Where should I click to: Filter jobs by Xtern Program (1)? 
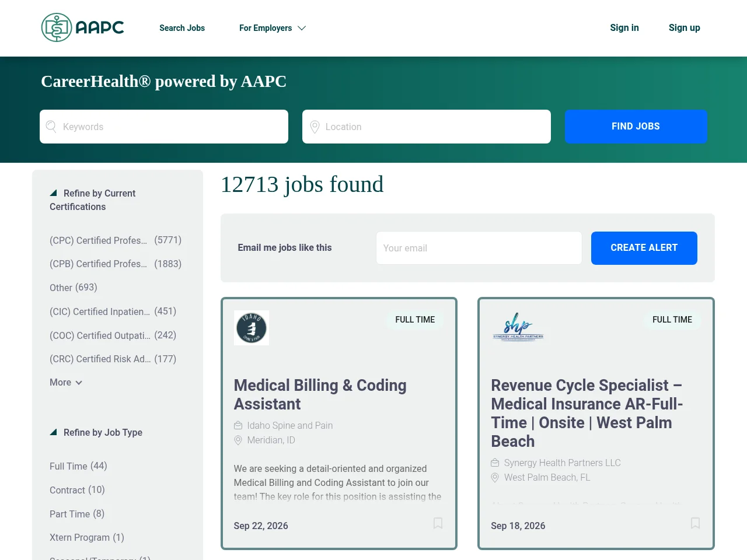(x=87, y=537)
